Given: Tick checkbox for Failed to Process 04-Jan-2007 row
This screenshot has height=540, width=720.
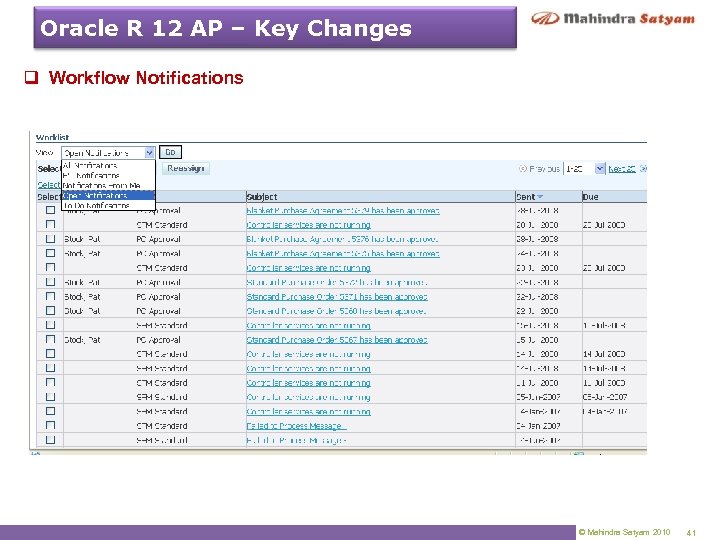Looking at the screenshot, I should tap(51, 425).
